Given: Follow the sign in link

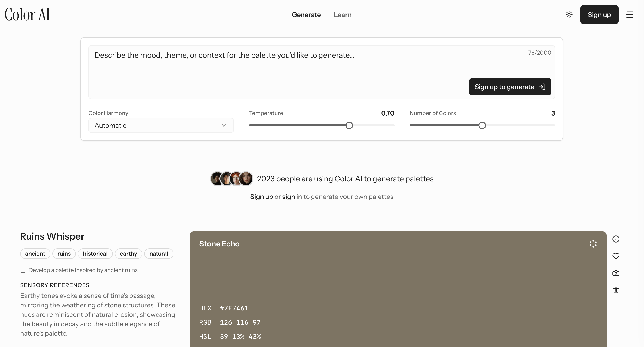Looking at the screenshot, I should tap(292, 197).
